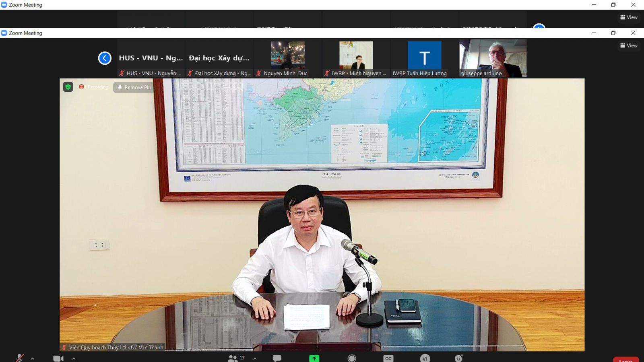Click the green Share Screen icon
Screen dimensions: 644x362
click(314, 358)
